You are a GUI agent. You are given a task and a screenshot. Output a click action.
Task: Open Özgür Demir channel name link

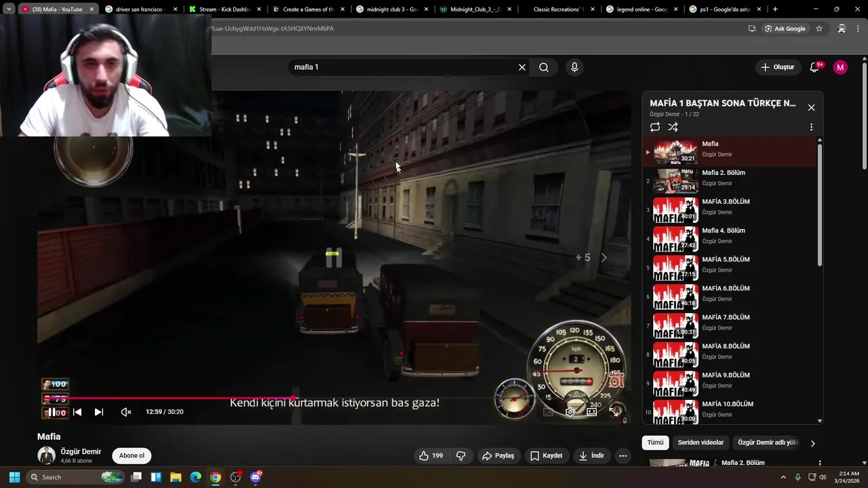[81, 451]
